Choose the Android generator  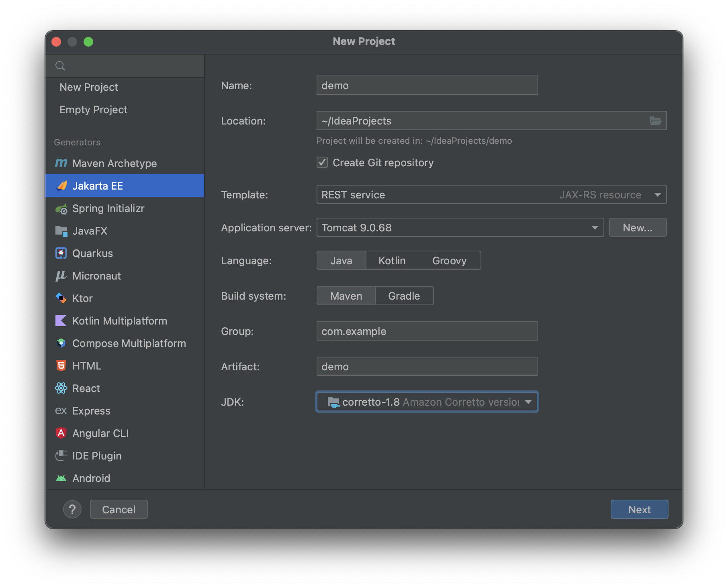click(125, 478)
